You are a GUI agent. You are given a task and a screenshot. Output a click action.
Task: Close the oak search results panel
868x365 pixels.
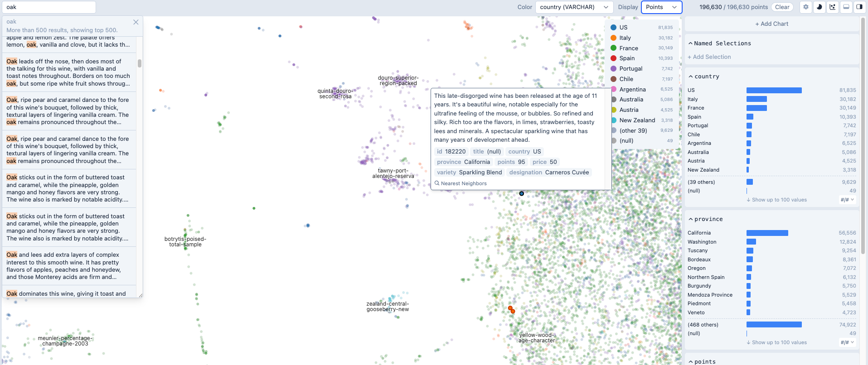(x=136, y=22)
